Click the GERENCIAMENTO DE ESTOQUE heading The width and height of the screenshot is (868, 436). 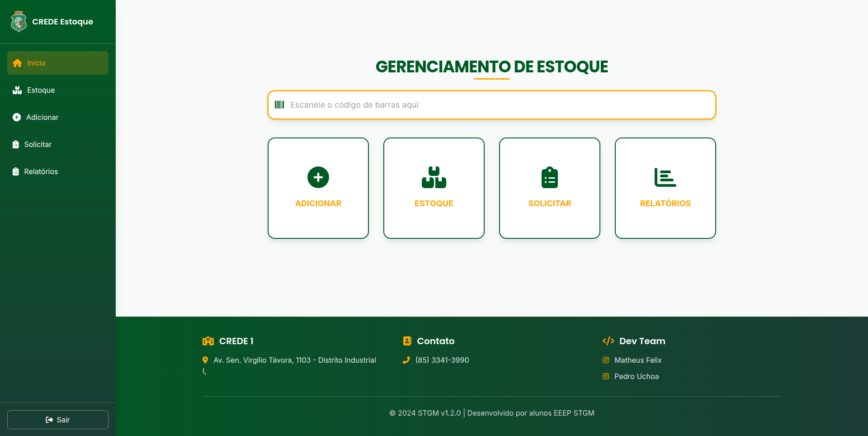[492, 66]
